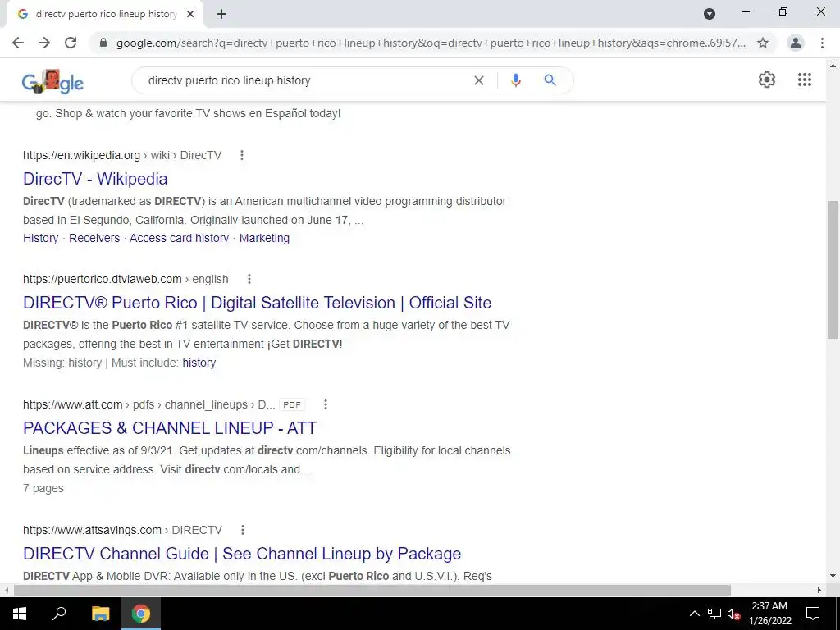Screen dimensions: 840x630
Task: Open File Explorer from the taskbar
Action: point(100,614)
